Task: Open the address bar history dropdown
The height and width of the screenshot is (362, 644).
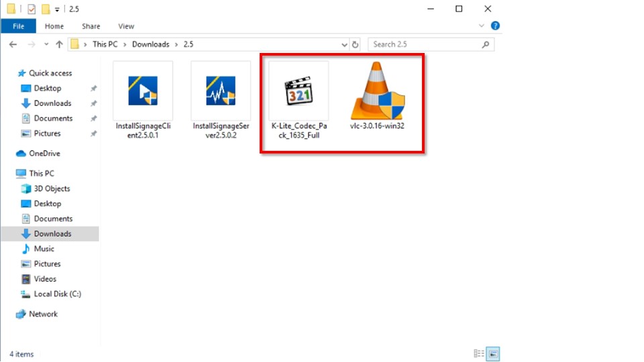Action: 344,44
